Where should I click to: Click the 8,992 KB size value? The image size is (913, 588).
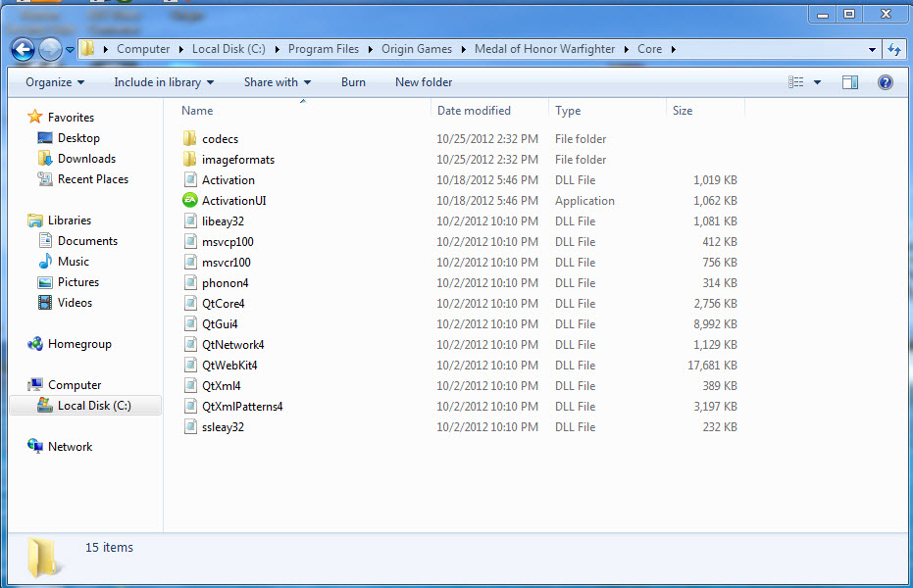point(715,324)
